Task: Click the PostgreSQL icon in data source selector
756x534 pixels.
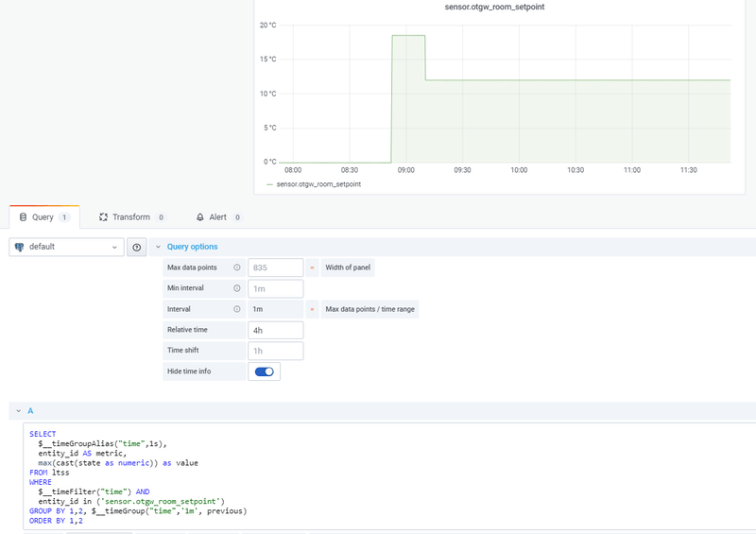Action: [x=19, y=247]
